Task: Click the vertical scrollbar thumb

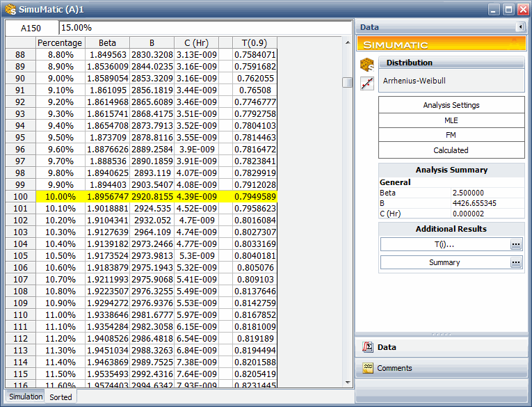Action: [348, 82]
